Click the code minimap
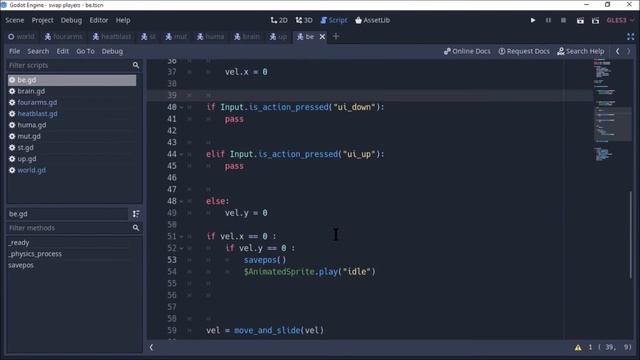 coord(612,110)
